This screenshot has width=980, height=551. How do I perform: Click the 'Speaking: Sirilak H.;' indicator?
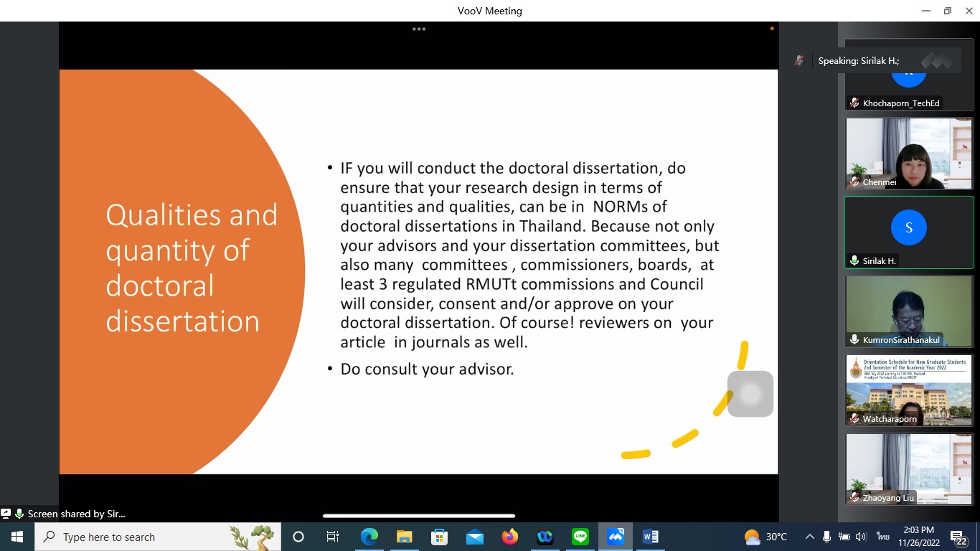[859, 61]
